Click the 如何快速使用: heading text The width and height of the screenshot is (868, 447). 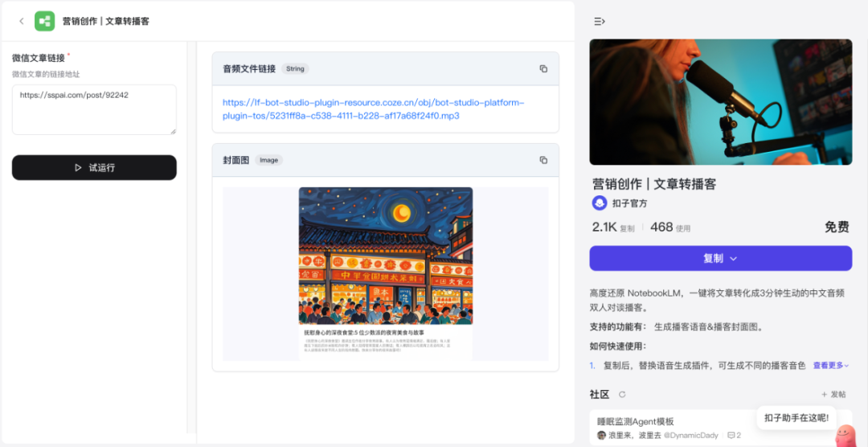(x=618, y=347)
